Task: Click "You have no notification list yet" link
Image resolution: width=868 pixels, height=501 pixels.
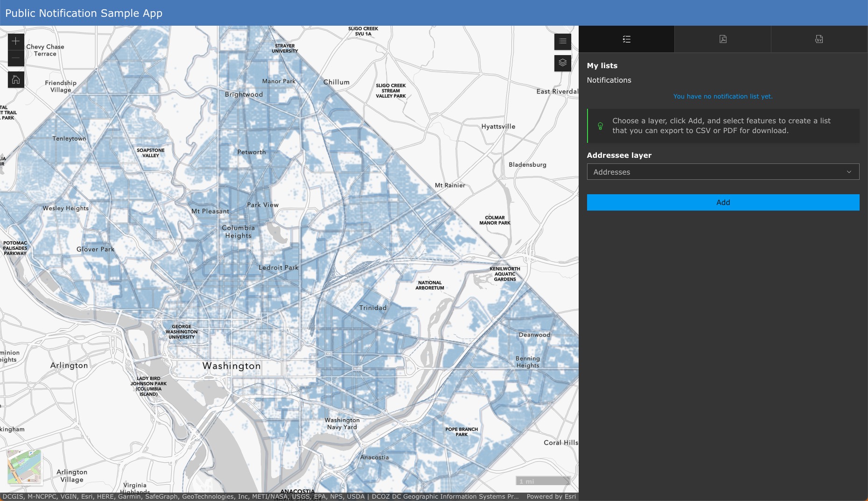Action: pyautogui.click(x=722, y=96)
